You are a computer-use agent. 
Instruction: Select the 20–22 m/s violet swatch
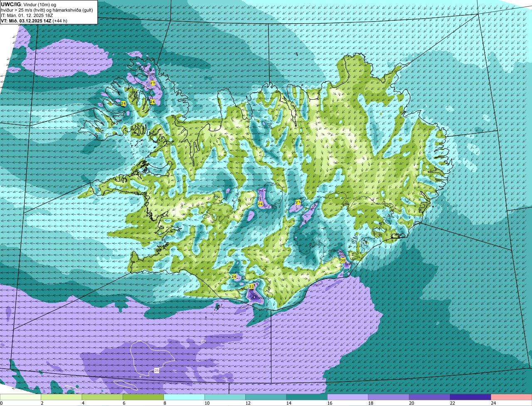click(x=430, y=397)
